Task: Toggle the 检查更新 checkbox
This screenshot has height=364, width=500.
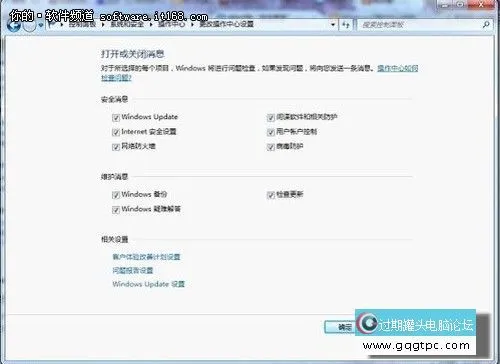Action: [x=271, y=195]
